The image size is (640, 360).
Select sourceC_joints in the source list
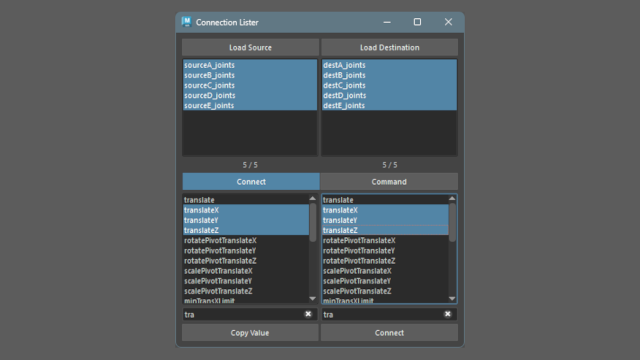[250, 85]
